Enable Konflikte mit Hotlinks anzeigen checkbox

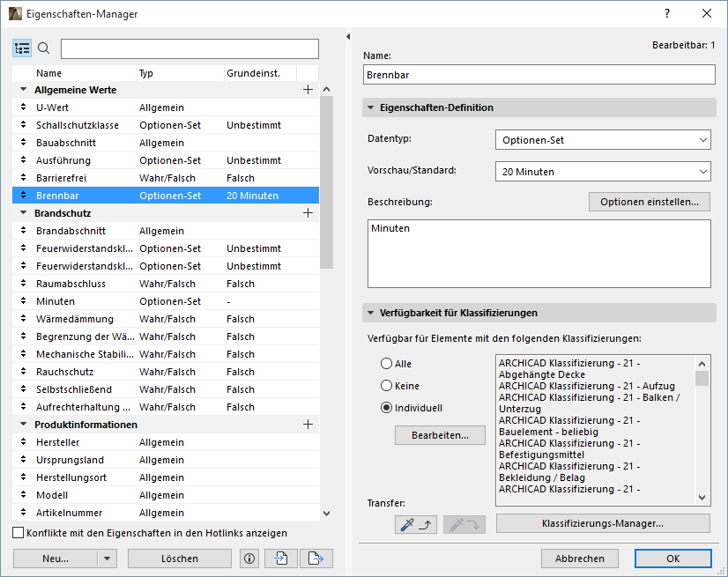tap(19, 533)
